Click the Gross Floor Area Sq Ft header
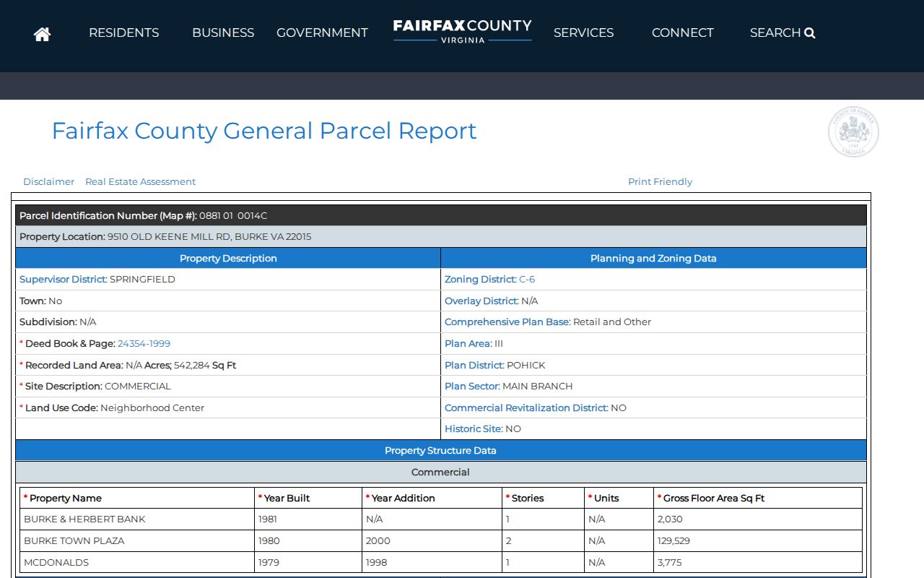Viewport: 924px width, 578px height. click(x=758, y=498)
